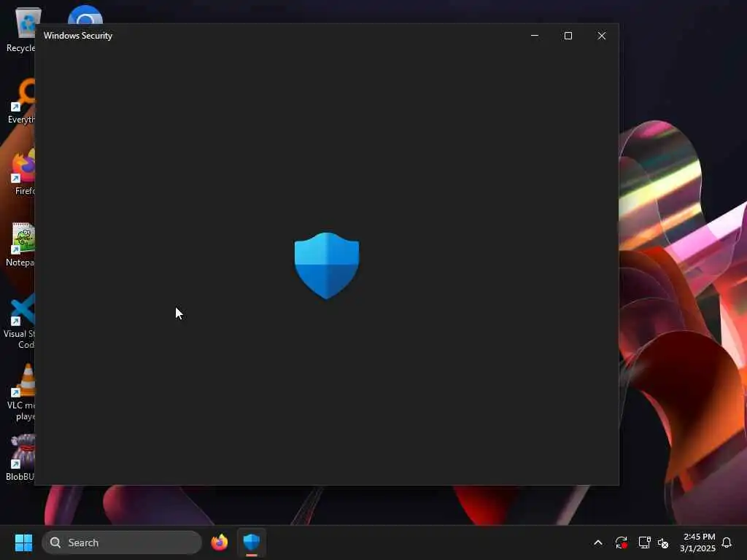The image size is (747, 560).
Task: Open the Windows Start menu
Action: [23, 542]
